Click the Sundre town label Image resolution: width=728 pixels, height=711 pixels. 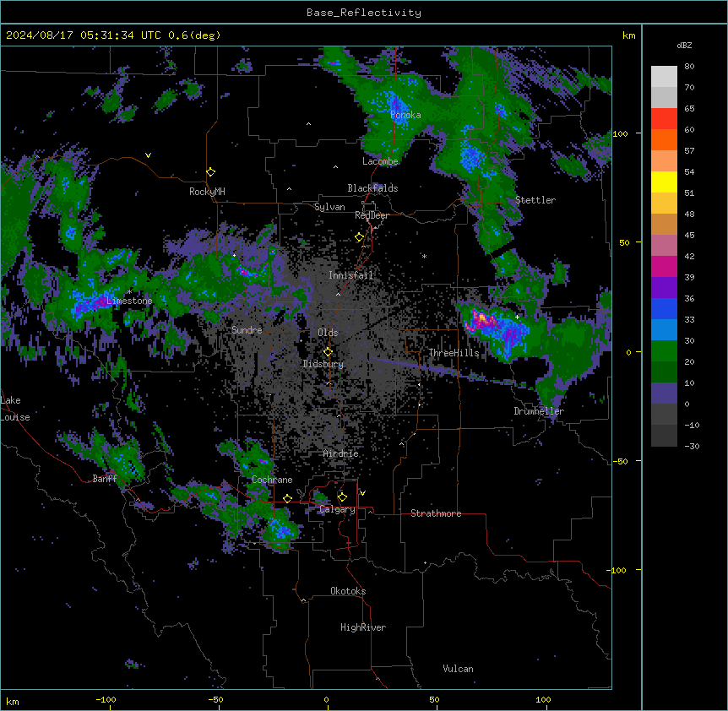coord(247,330)
